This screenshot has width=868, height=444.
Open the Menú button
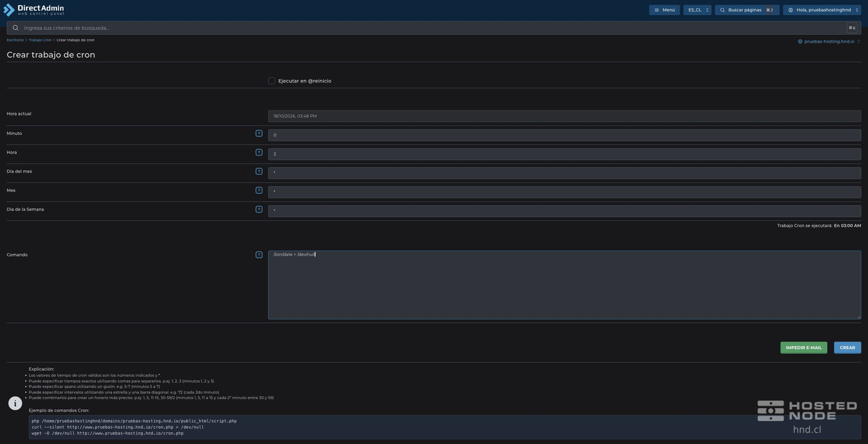click(664, 10)
